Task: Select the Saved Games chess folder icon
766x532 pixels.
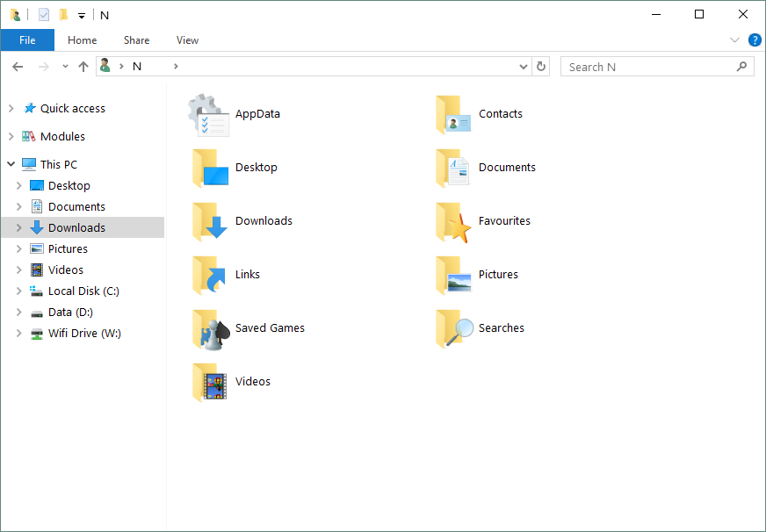Action: tap(211, 329)
